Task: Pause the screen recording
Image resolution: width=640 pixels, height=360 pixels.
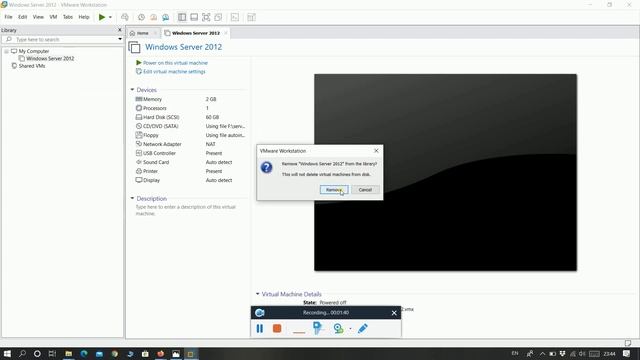Action: click(260, 329)
